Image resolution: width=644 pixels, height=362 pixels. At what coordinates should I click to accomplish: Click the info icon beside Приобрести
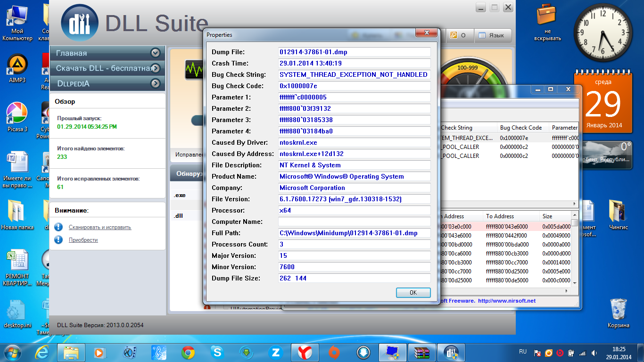(x=58, y=240)
